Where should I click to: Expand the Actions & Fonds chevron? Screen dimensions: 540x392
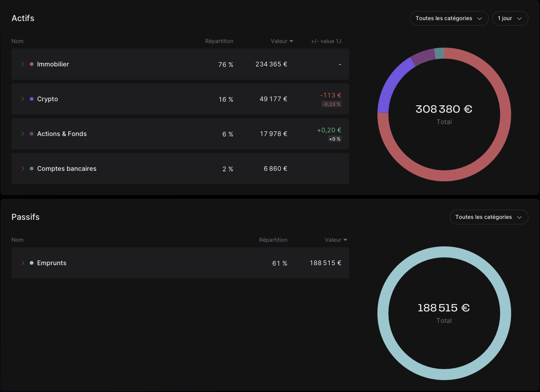click(x=22, y=134)
